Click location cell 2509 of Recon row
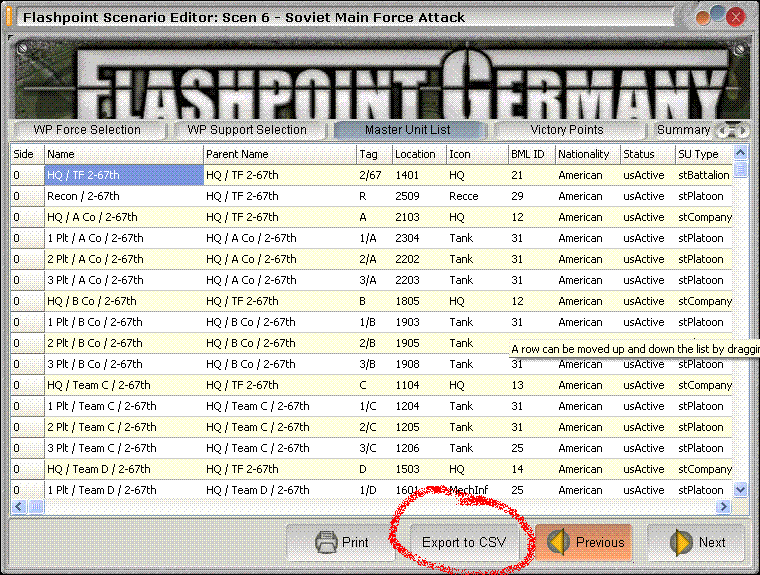The height and width of the screenshot is (575, 760). (x=419, y=196)
